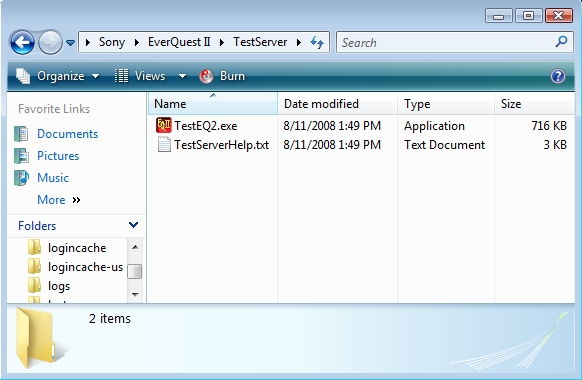The height and width of the screenshot is (380, 582).
Task: Expand the arrow after Sony breadcrumb
Action: click(x=137, y=42)
